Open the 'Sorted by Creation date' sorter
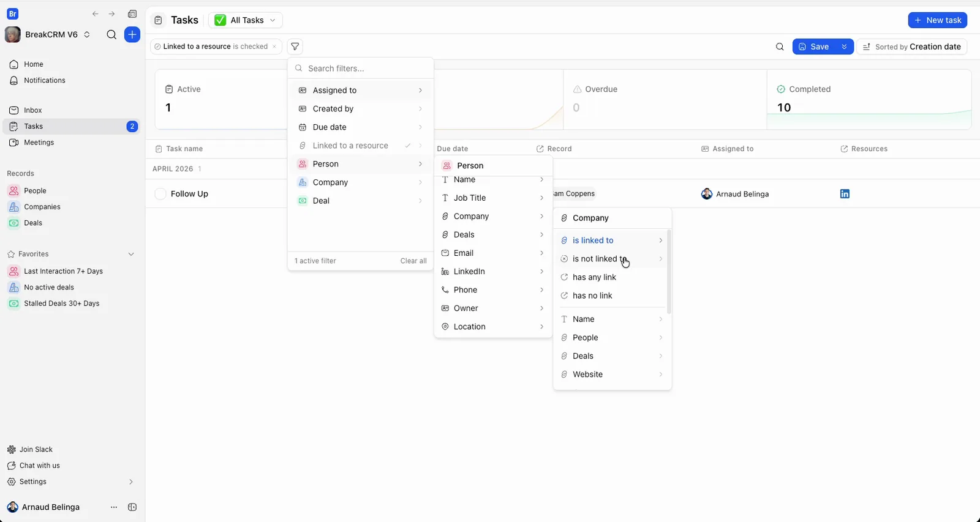Image resolution: width=980 pixels, height=522 pixels. 911,47
